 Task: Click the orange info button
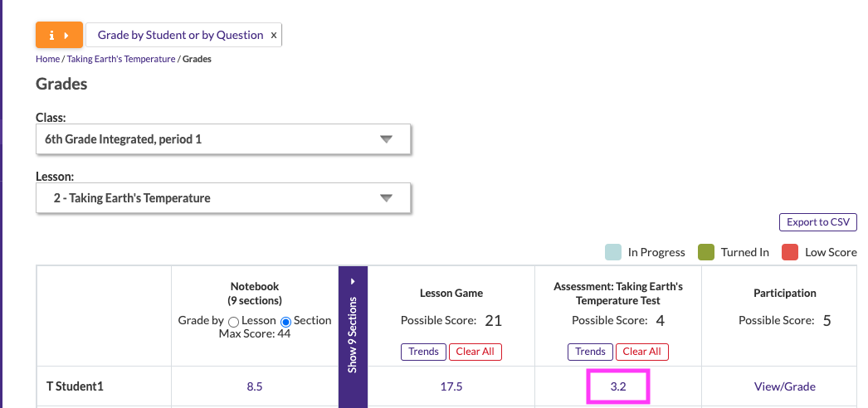59,36
